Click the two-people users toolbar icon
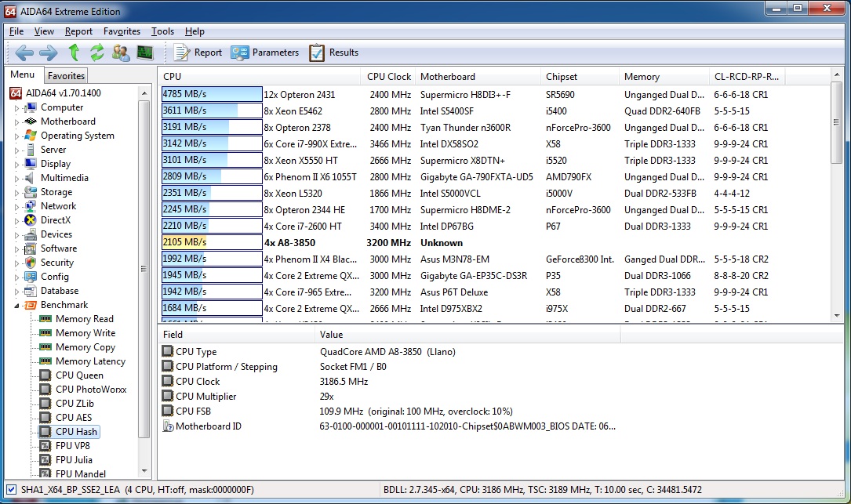Image resolution: width=851 pixels, height=504 pixels. point(121,53)
